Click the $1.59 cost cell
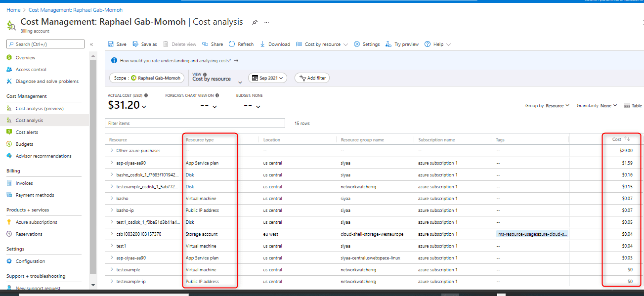Viewport: 644px width, 296px height. coord(627,163)
